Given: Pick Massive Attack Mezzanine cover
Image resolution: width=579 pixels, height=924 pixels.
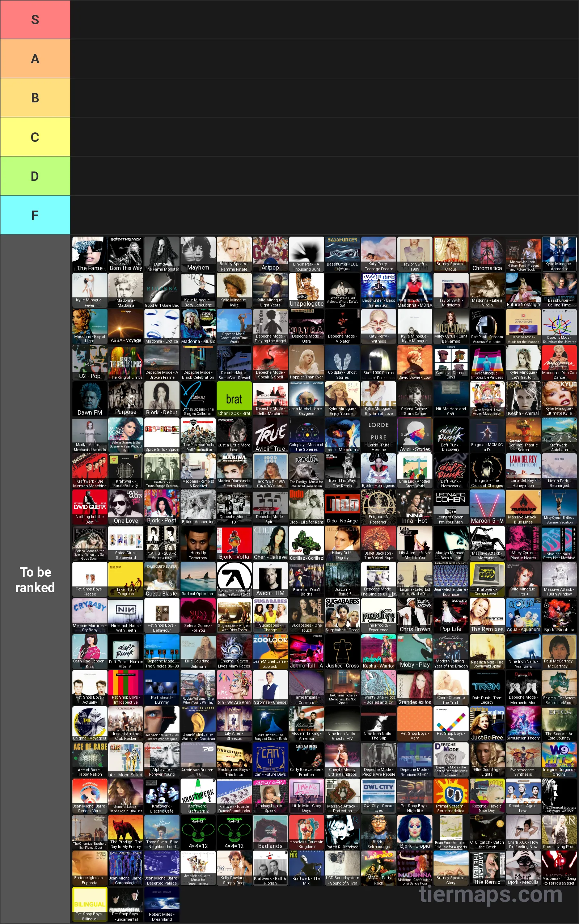Looking at the screenshot, I should click(487, 543).
